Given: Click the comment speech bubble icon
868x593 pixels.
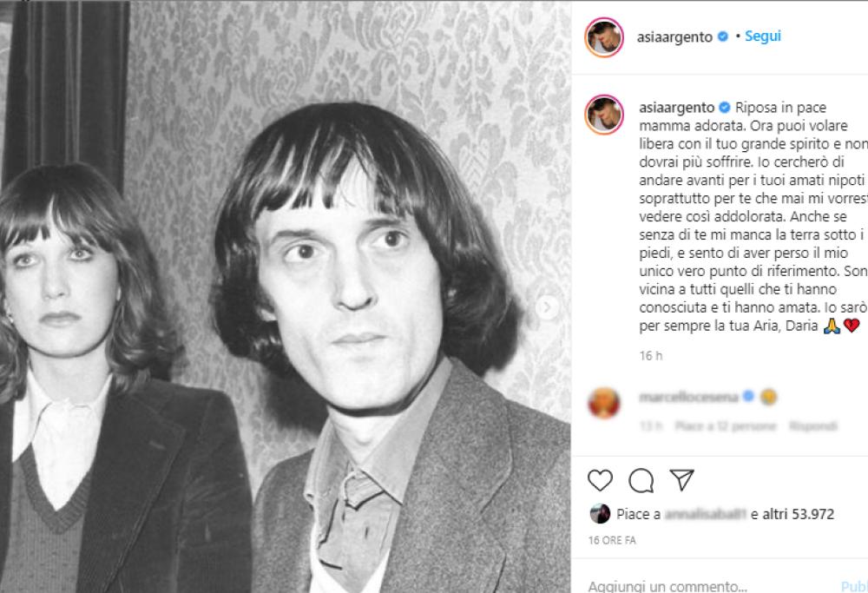Looking at the screenshot, I should pos(641,480).
